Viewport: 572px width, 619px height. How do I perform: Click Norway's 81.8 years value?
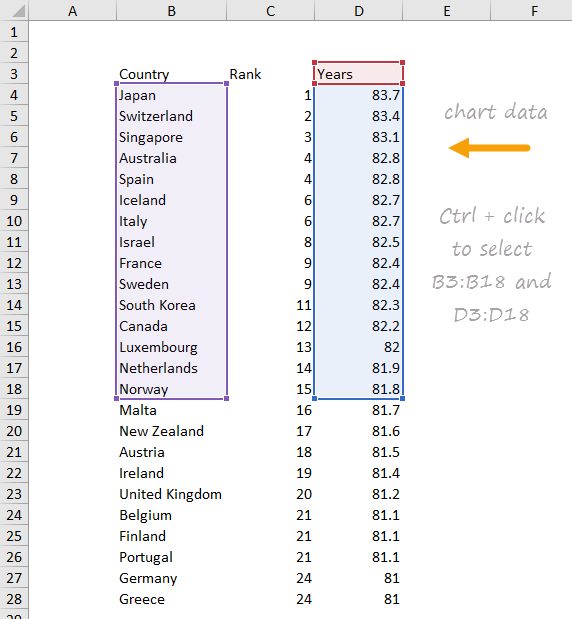[x=358, y=389]
